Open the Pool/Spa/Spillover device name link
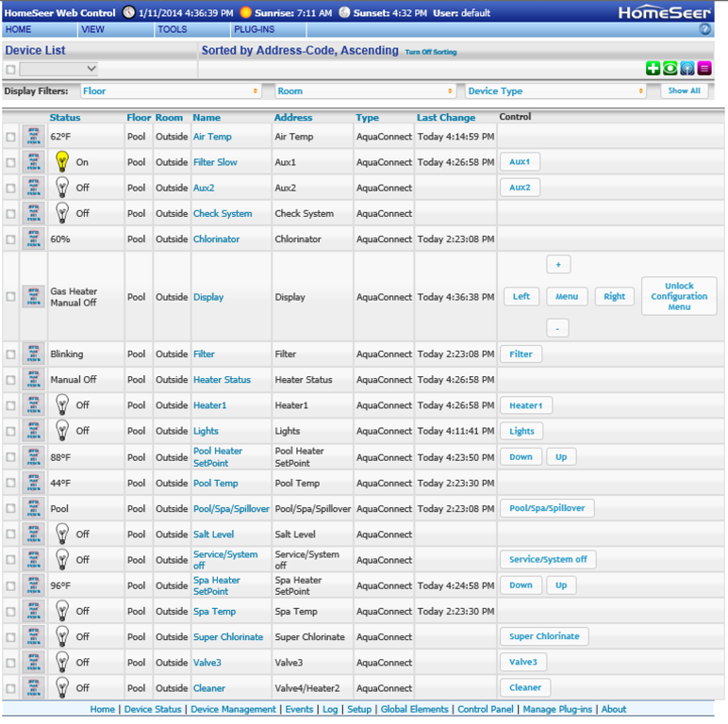This screenshot has height=724, width=728. [231, 509]
